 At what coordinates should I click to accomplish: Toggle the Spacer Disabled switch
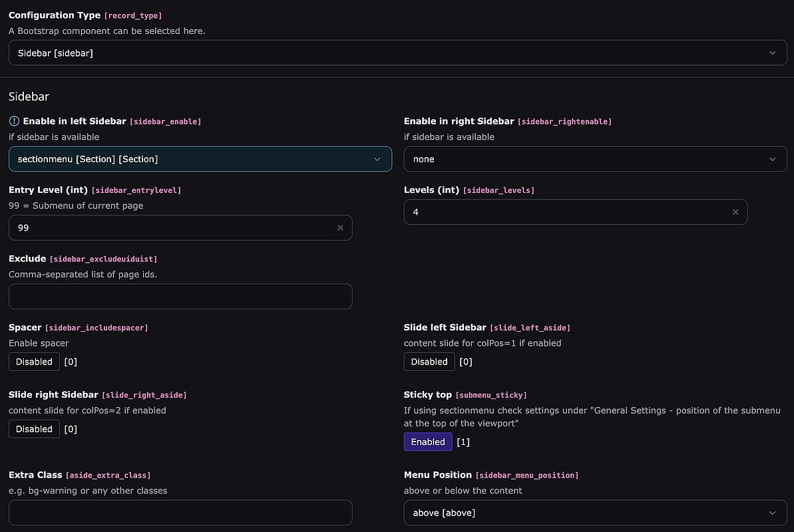(34, 362)
